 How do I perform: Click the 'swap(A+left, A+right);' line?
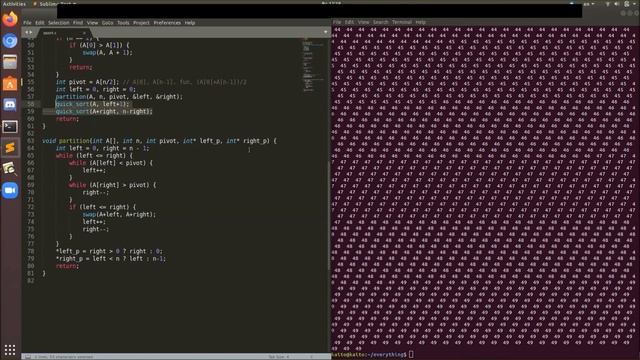[x=119, y=214]
